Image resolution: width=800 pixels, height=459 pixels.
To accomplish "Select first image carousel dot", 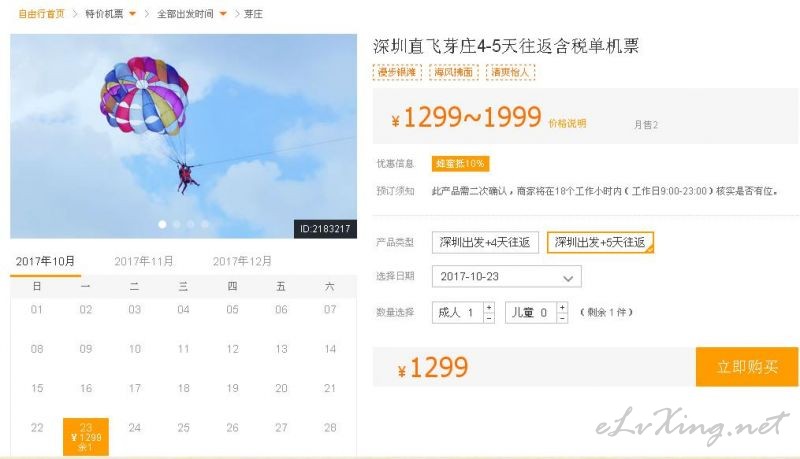I will pos(162,224).
